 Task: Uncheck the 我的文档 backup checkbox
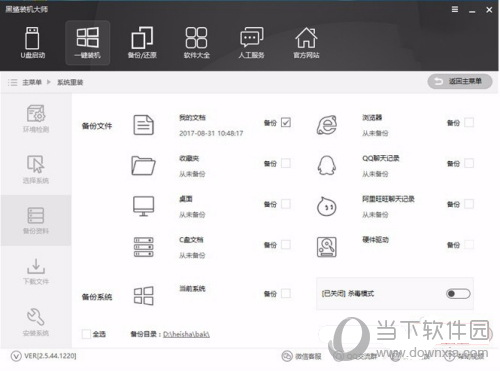point(286,123)
